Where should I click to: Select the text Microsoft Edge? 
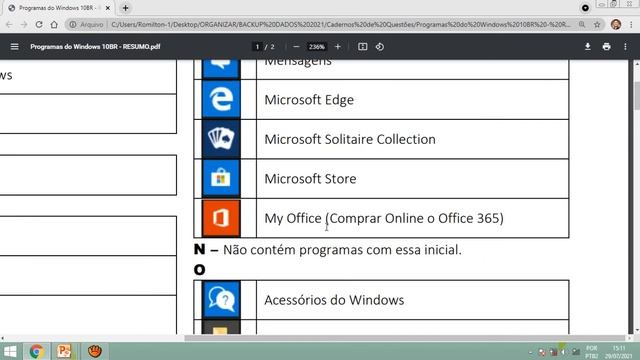click(309, 100)
